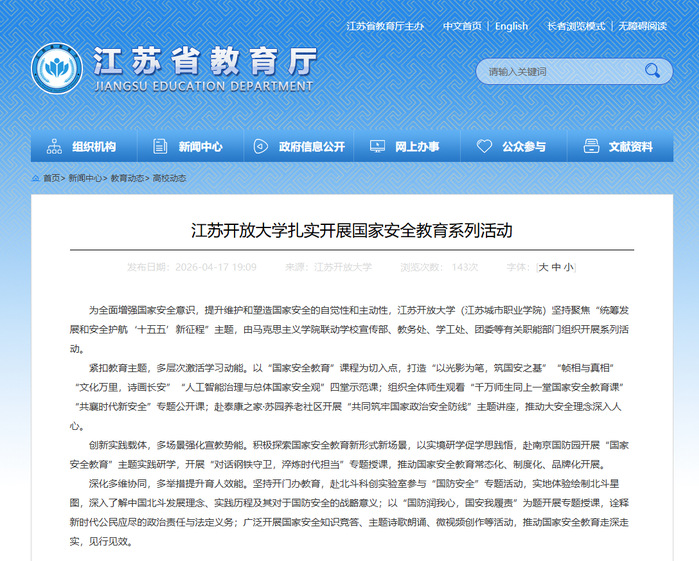Switch to the English site
Image resolution: width=699 pixels, height=561 pixels.
(511, 26)
